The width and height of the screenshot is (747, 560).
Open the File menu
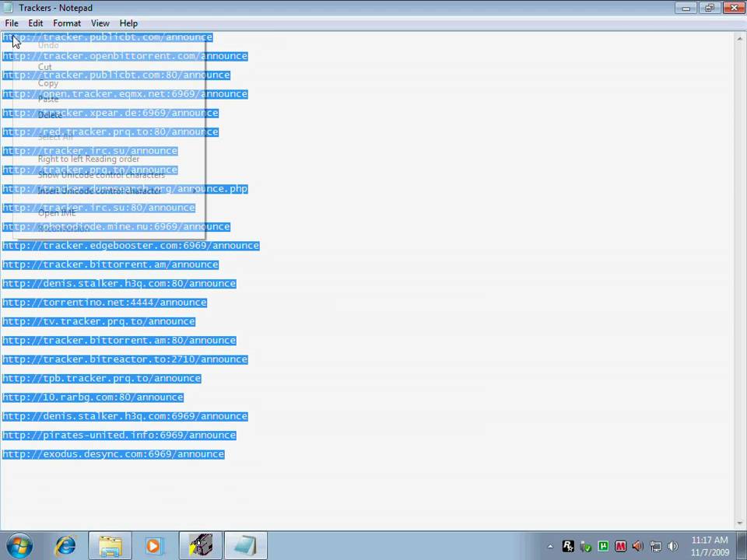[12, 23]
